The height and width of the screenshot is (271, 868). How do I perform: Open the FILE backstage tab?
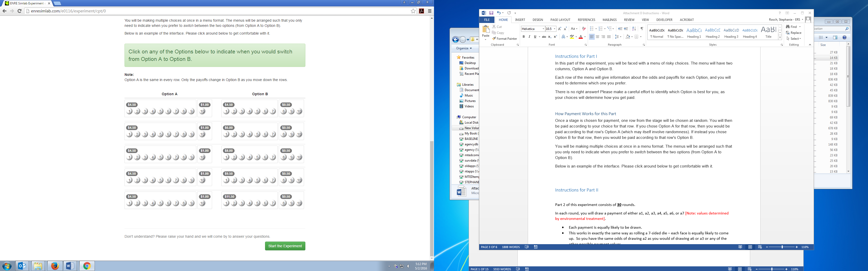click(x=487, y=20)
